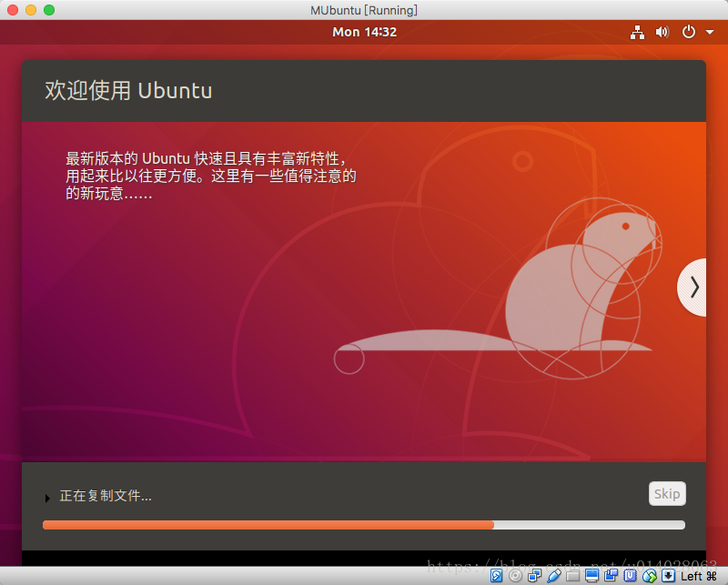Image resolution: width=728 pixels, height=585 pixels.
Task: Click the Left ⌘ host key indicator
Action: coord(699,576)
